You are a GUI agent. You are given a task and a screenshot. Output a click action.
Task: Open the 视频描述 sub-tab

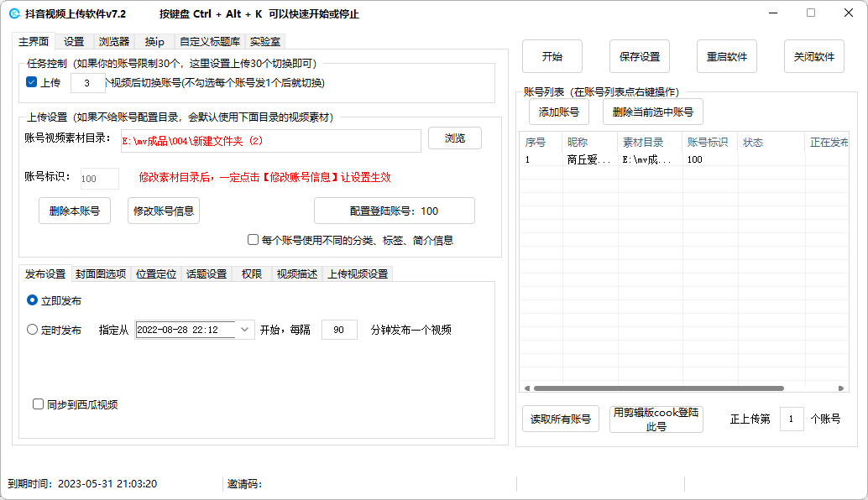(297, 273)
